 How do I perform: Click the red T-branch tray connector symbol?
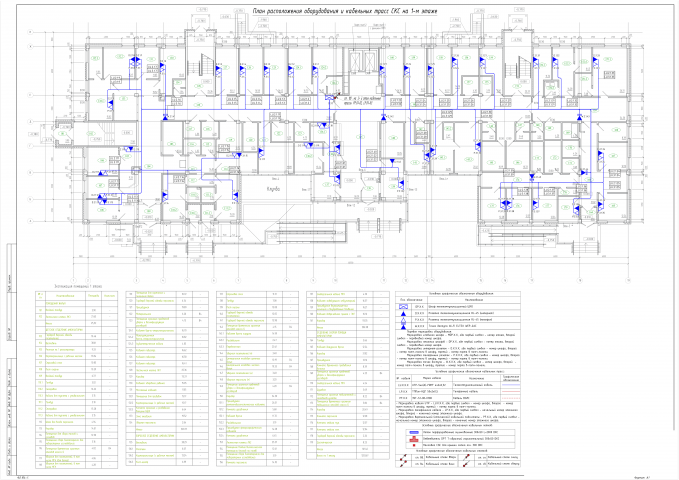pos(413,438)
